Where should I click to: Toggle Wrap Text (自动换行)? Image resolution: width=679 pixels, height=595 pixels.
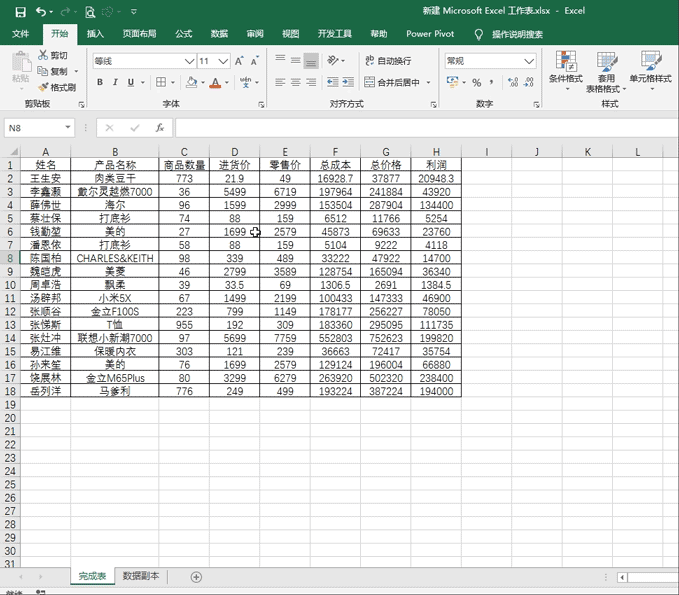388,61
